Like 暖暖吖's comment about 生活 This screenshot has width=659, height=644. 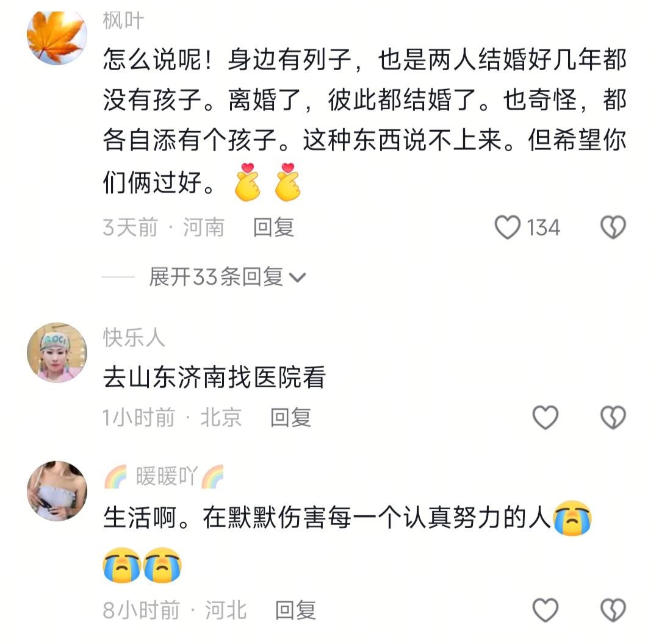545,610
